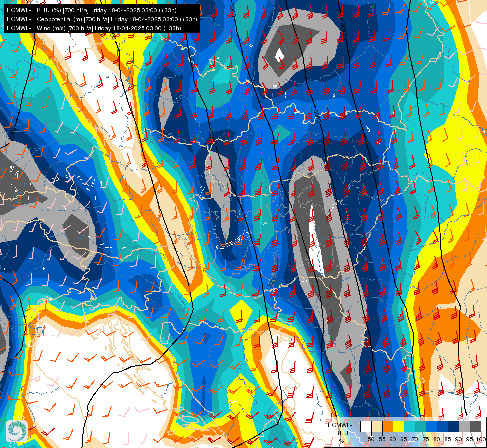
Task: Choose the bright blue 75-80 legend swatch
Action: click(x=432, y=426)
